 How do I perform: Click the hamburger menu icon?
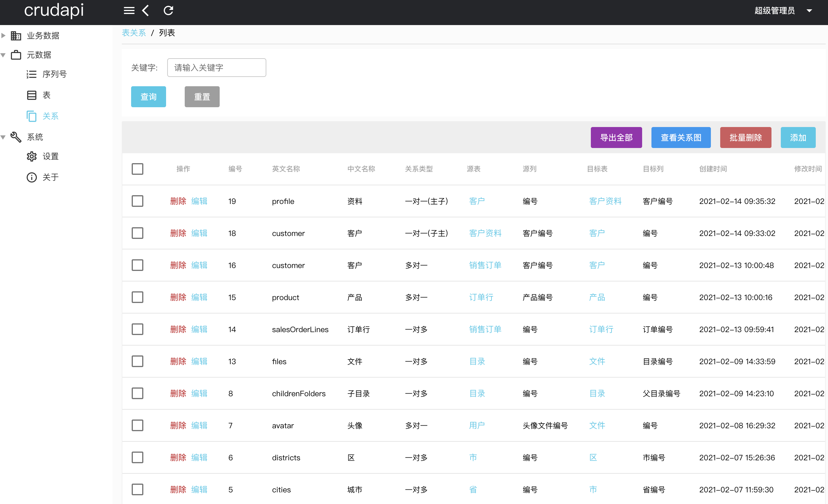[x=129, y=10]
